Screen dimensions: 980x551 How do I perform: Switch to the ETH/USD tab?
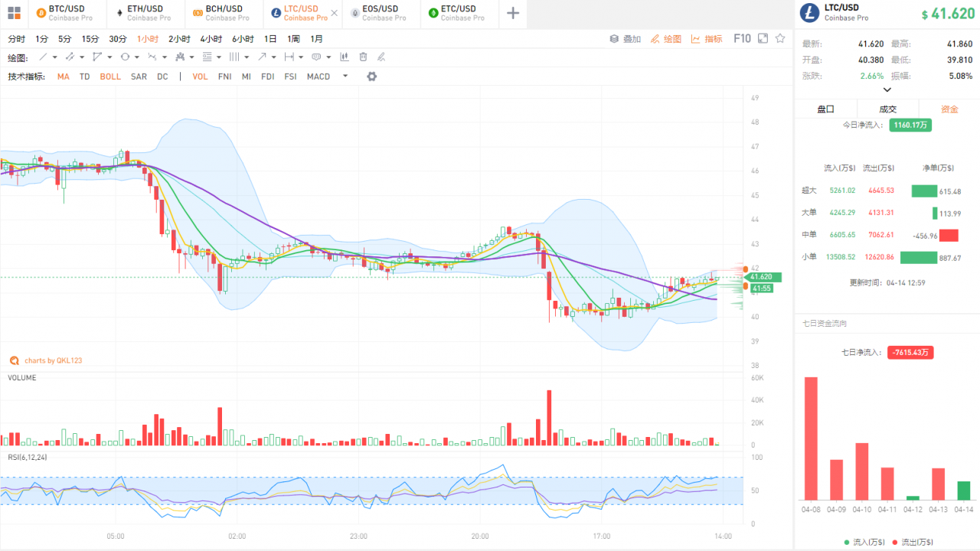[x=145, y=13]
